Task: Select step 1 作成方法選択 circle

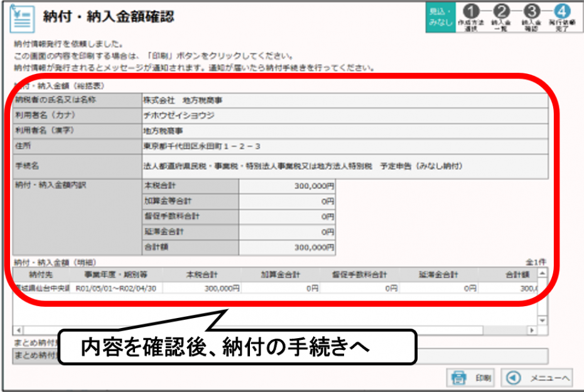Action: (x=472, y=11)
